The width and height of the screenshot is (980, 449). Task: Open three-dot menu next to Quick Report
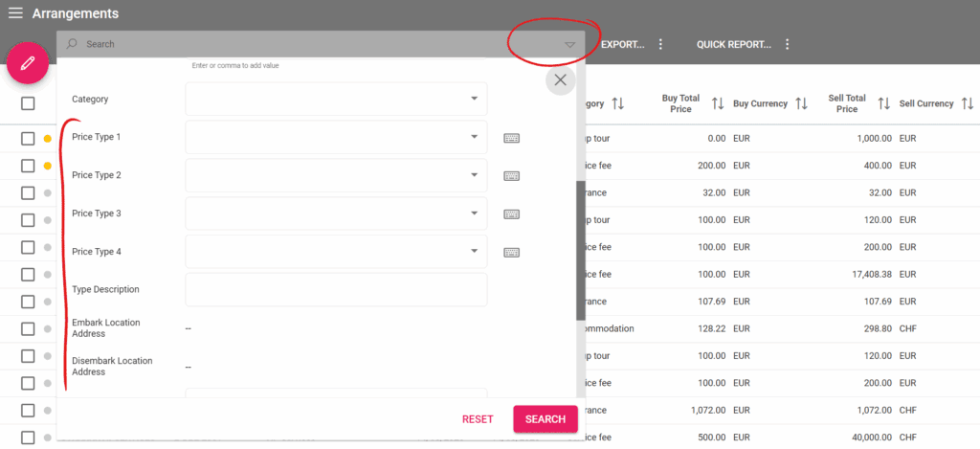click(787, 44)
